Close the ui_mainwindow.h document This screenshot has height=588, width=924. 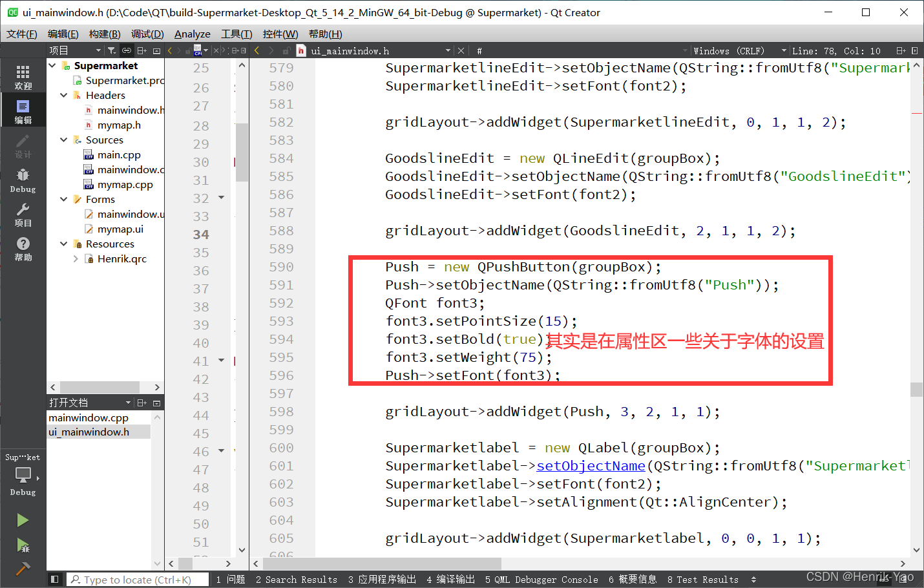coord(461,50)
